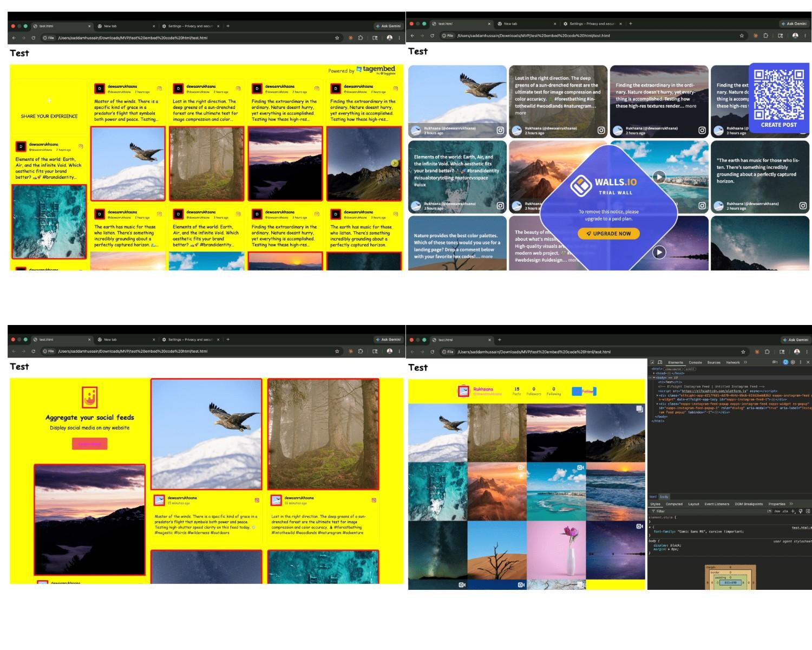Open the Sources tab in DevTools

pyautogui.click(x=714, y=362)
